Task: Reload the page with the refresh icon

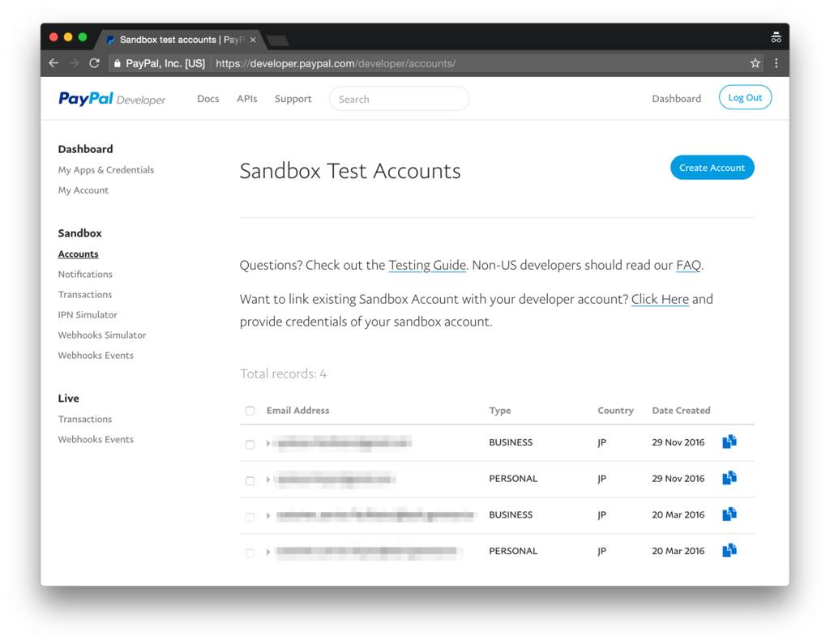Action: [94, 63]
